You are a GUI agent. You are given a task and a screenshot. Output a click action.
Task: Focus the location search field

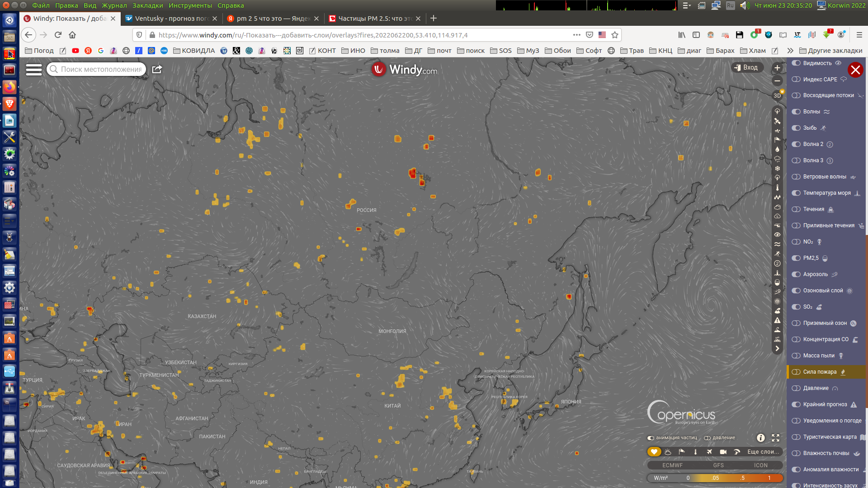(96, 69)
